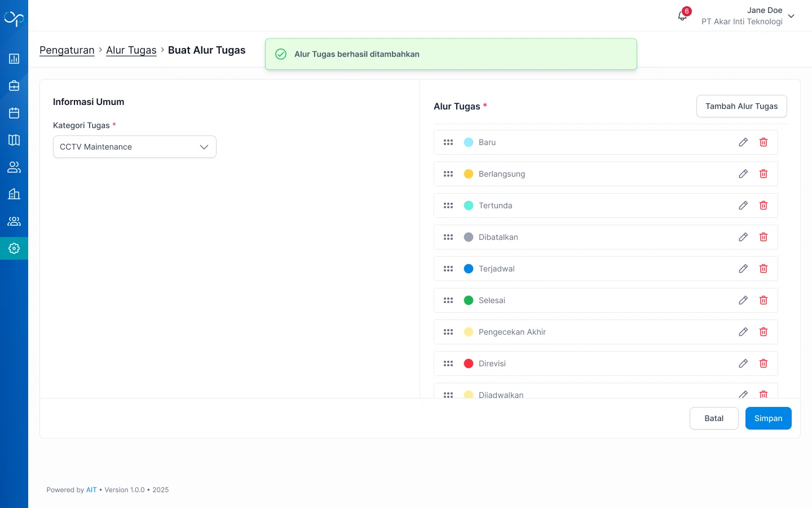Click drag handle of Direvisi row
The image size is (812, 508).
point(448,364)
